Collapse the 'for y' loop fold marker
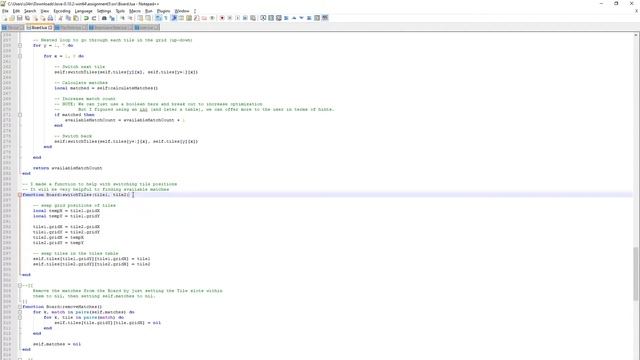The width and height of the screenshot is (640, 360). click(20, 45)
